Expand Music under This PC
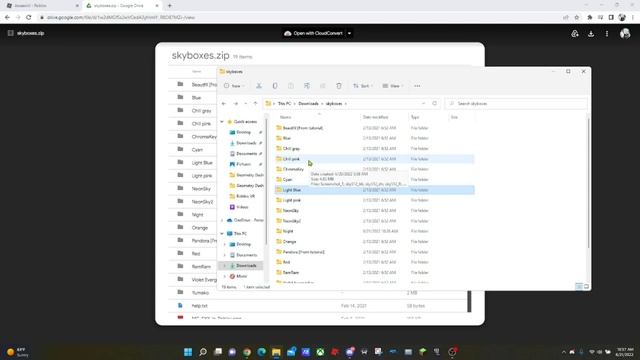 coord(224,276)
